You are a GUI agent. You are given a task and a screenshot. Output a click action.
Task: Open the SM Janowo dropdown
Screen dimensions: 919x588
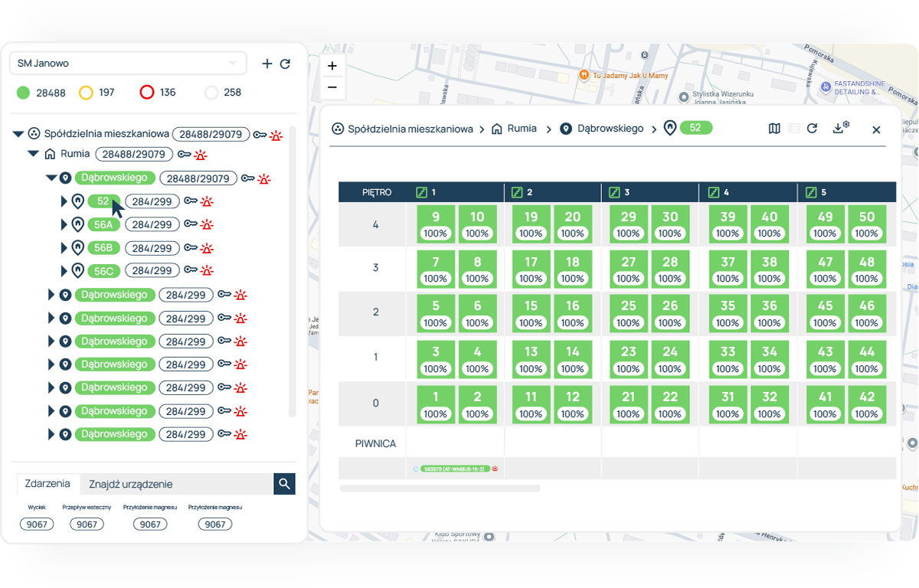click(128, 64)
